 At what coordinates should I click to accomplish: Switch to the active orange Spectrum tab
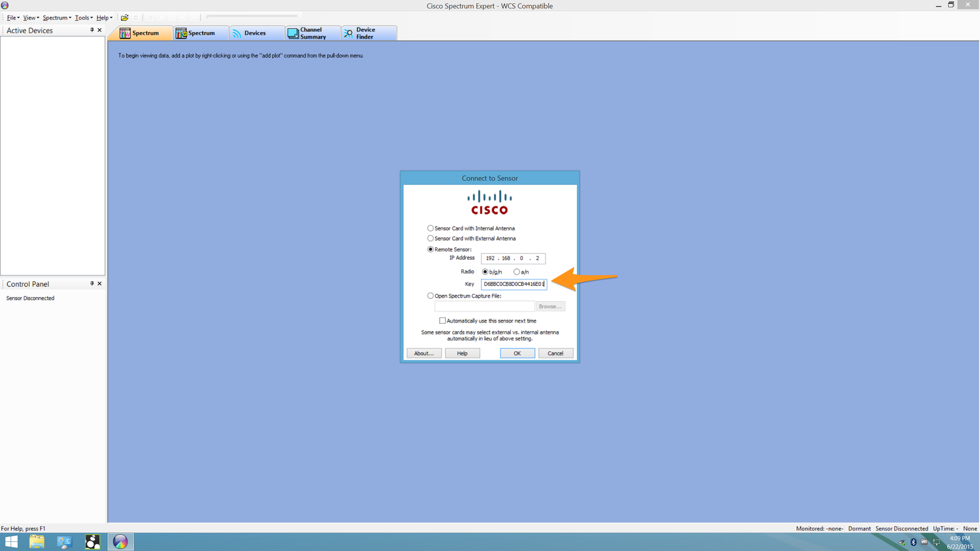[140, 33]
